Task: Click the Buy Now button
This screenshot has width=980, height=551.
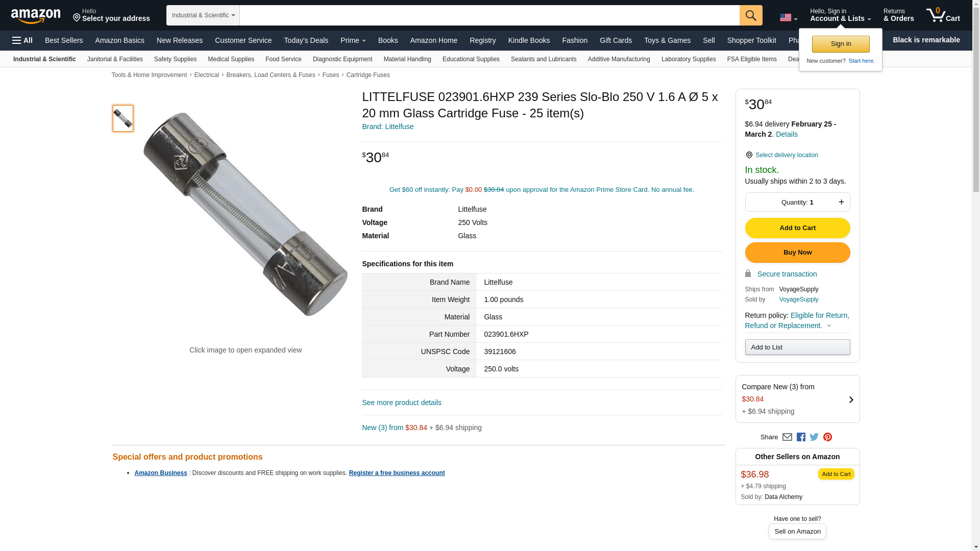Action: coord(797,253)
